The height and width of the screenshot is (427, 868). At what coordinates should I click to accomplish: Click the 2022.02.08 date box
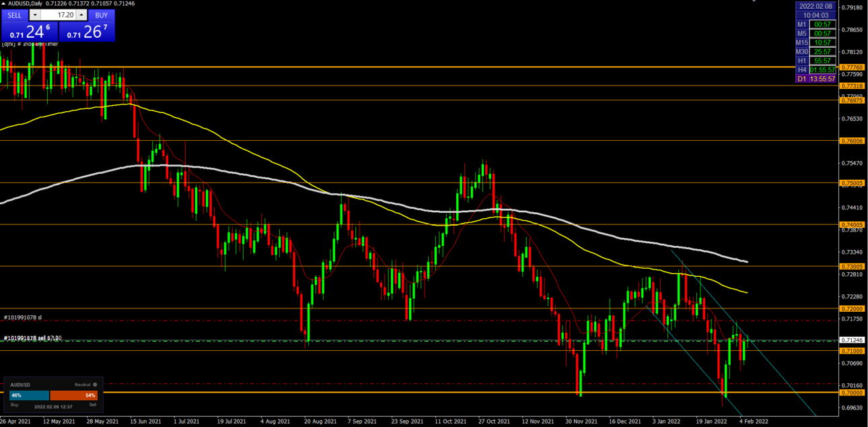point(816,6)
